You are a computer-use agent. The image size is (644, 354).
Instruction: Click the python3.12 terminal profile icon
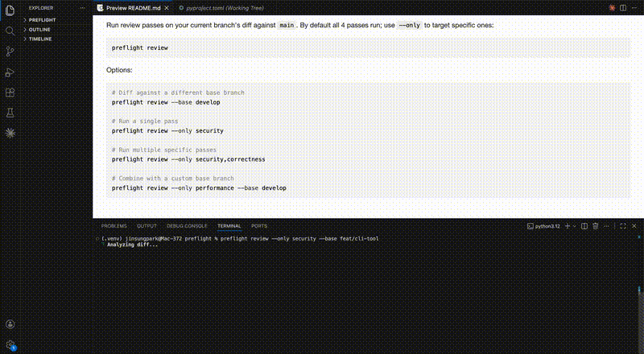[x=530, y=226]
